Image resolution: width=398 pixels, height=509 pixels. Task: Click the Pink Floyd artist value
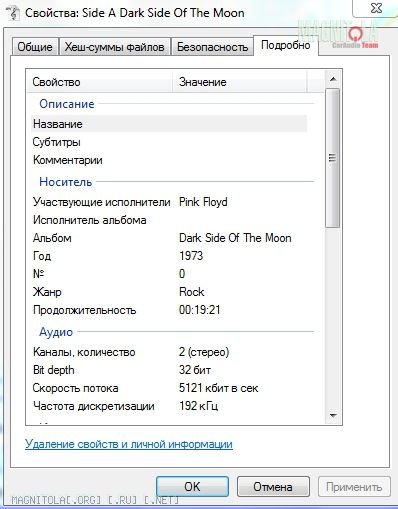(203, 202)
